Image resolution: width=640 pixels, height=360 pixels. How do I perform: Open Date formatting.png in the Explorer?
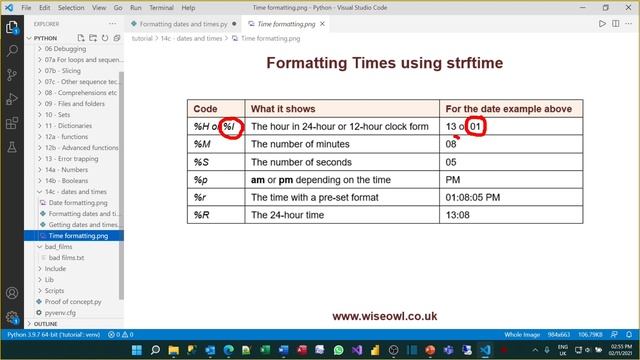point(78,202)
